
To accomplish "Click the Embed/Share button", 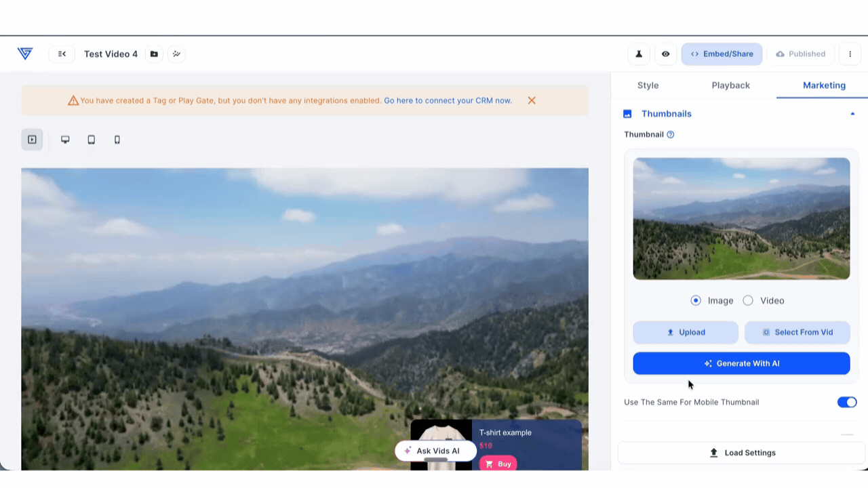I will [722, 54].
